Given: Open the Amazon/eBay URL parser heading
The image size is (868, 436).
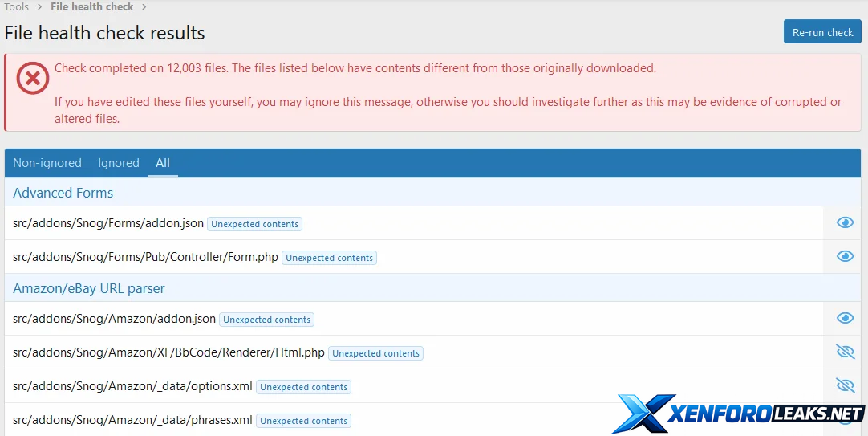Looking at the screenshot, I should (89, 288).
